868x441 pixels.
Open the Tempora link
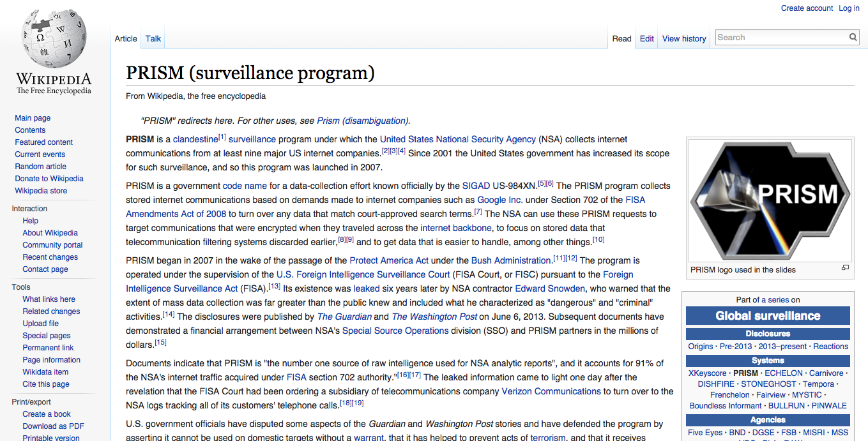click(818, 384)
